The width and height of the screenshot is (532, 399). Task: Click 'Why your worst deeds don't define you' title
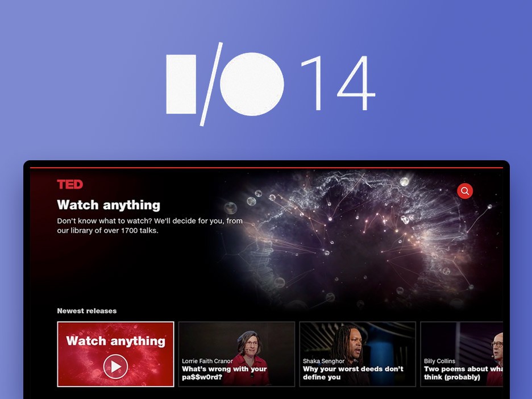[353, 373]
